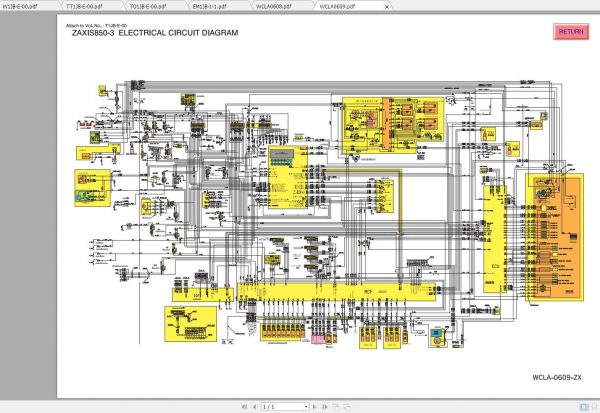Open the page number dropdown arrow

306,407
